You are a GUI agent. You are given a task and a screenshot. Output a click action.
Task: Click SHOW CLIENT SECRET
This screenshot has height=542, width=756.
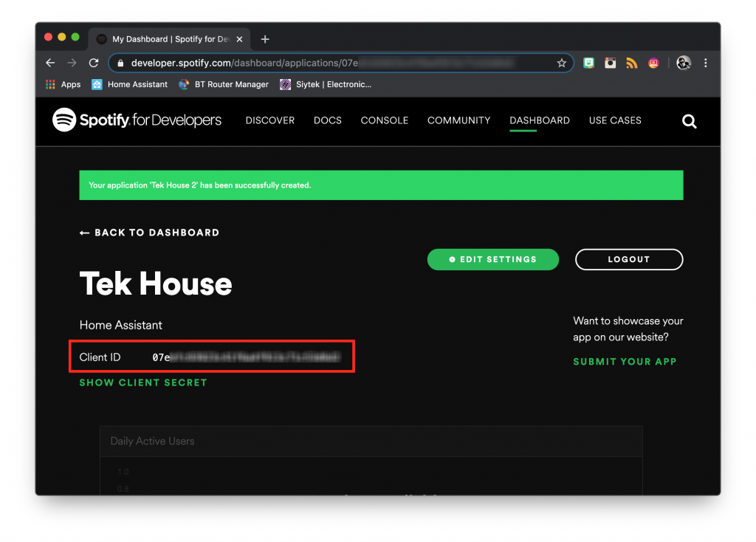click(x=143, y=383)
